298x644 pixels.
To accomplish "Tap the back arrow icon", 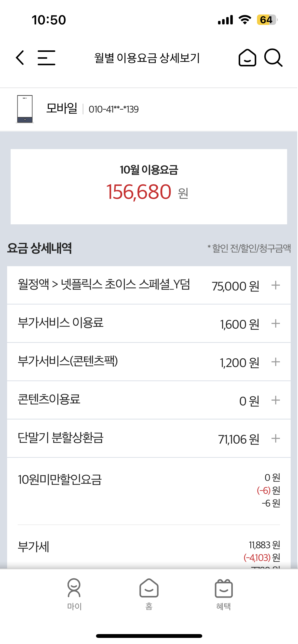I will point(20,58).
